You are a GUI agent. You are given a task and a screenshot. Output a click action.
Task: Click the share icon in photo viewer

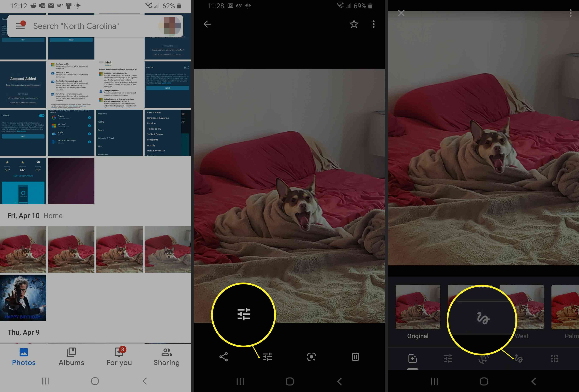223,357
